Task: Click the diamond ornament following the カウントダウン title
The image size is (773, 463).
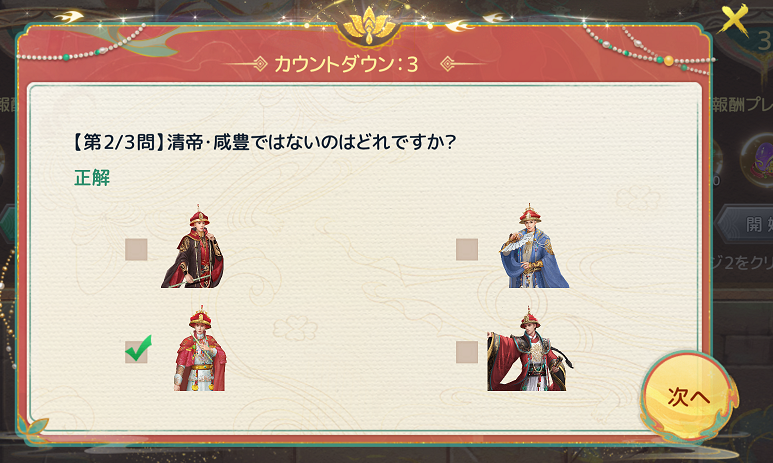Action: pos(447,64)
